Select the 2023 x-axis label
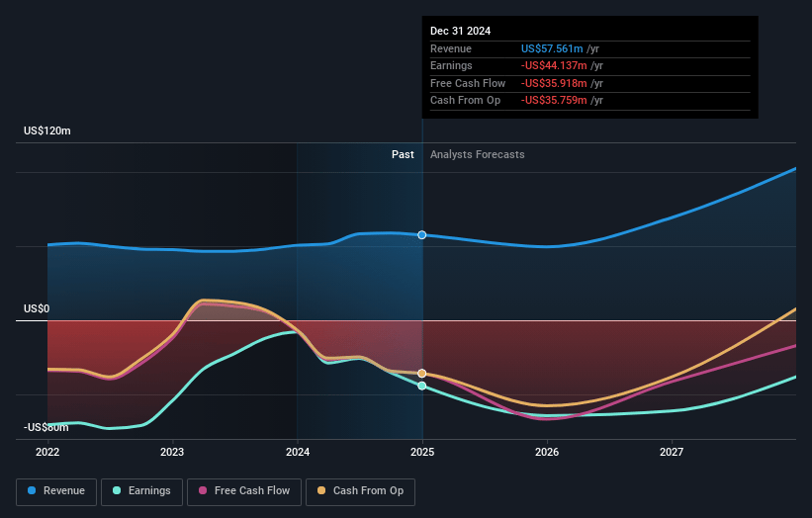 click(172, 452)
